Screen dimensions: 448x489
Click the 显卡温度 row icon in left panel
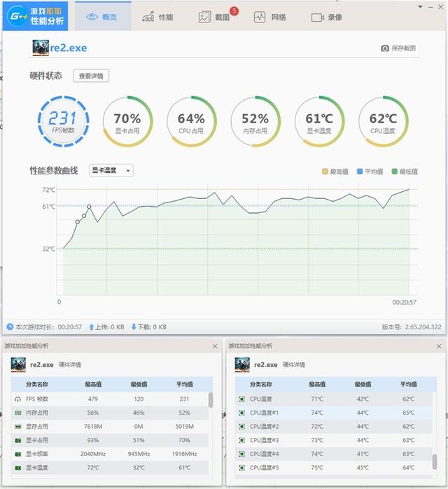tap(17, 468)
